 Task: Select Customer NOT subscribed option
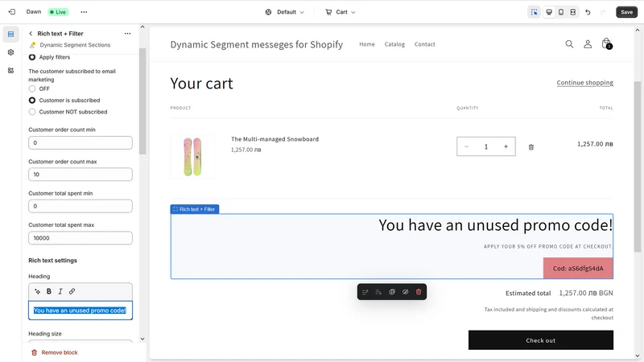32,112
